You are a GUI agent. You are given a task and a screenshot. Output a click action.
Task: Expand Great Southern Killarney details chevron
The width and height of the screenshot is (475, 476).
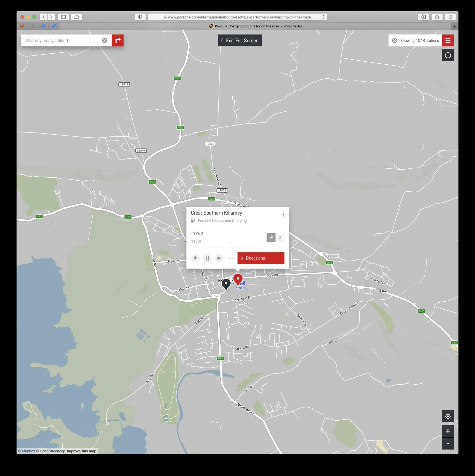[x=283, y=215]
